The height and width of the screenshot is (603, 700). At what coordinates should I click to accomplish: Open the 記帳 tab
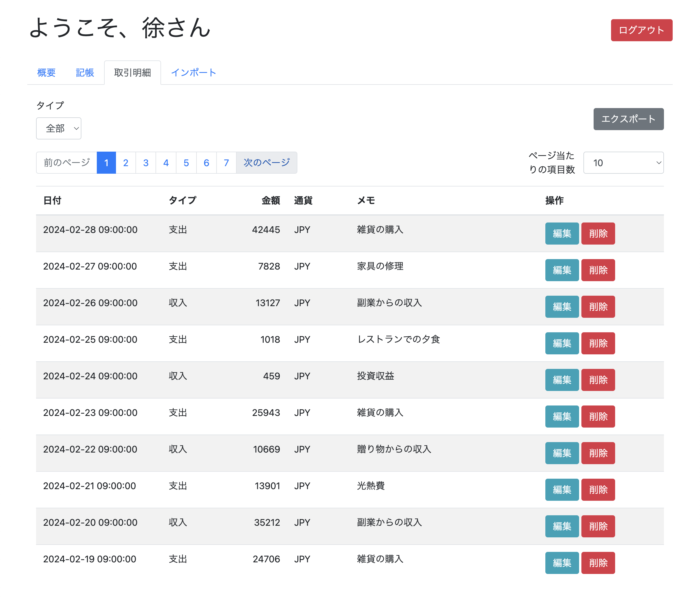click(x=85, y=73)
